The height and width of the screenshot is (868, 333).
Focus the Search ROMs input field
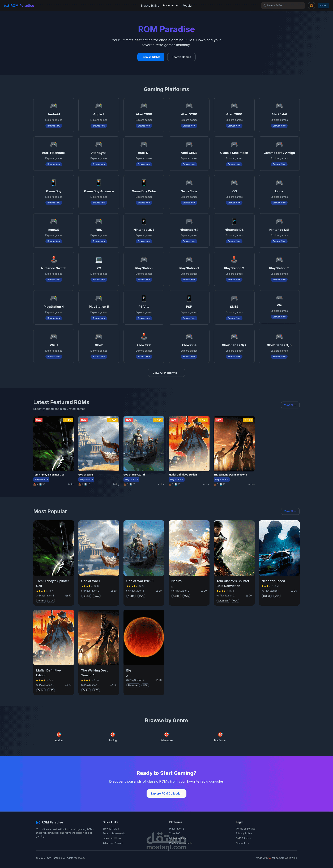click(x=283, y=6)
